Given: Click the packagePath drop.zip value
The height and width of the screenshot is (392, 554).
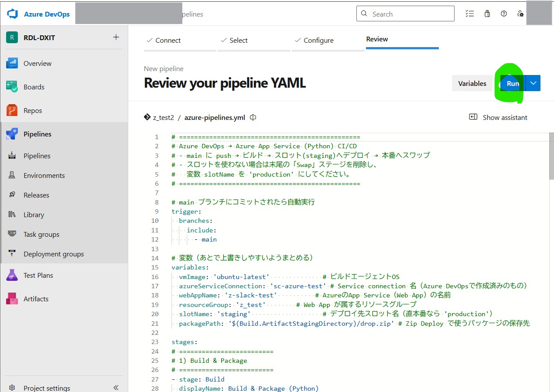Looking at the screenshot, I should coord(311,323).
